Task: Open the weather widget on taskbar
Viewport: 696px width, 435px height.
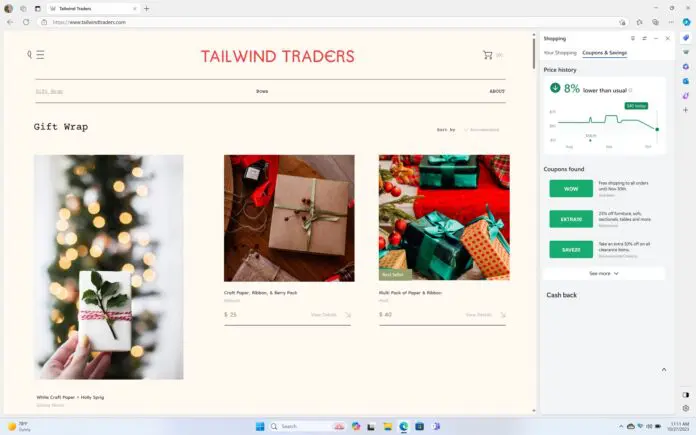Action: (x=19, y=427)
